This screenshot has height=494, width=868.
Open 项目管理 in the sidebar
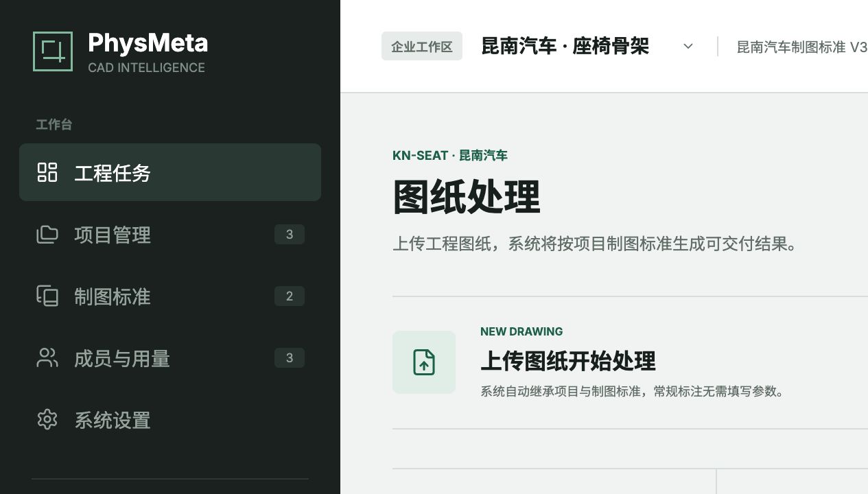click(x=170, y=235)
